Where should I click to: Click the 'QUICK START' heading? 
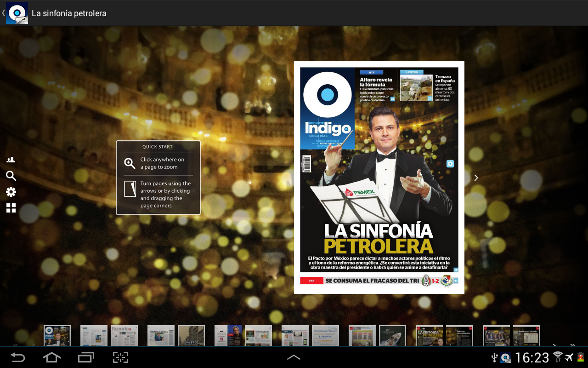(x=158, y=147)
